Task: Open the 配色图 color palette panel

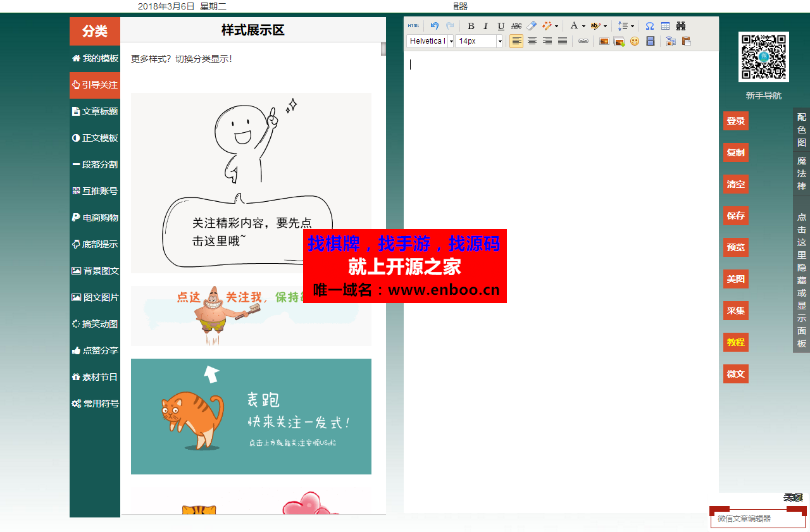Action: point(802,130)
